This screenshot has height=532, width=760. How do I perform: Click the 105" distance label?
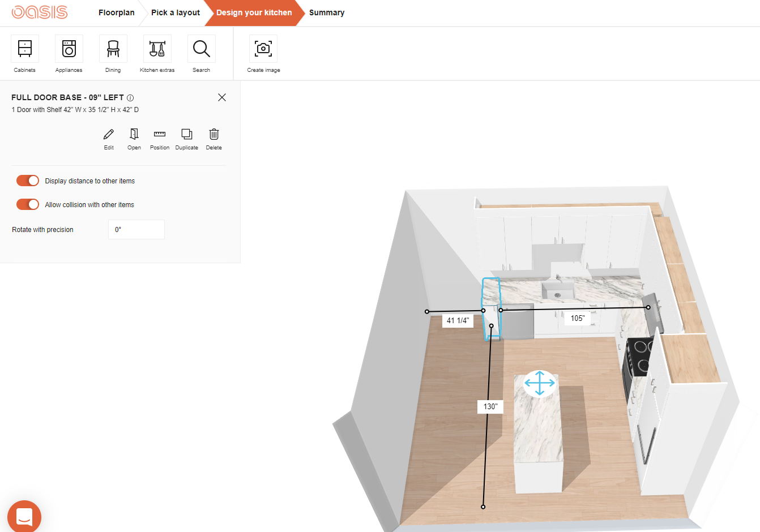(578, 318)
